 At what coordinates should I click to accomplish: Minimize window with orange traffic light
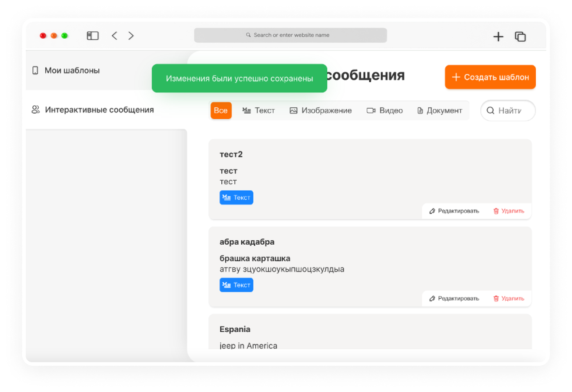[54, 36]
